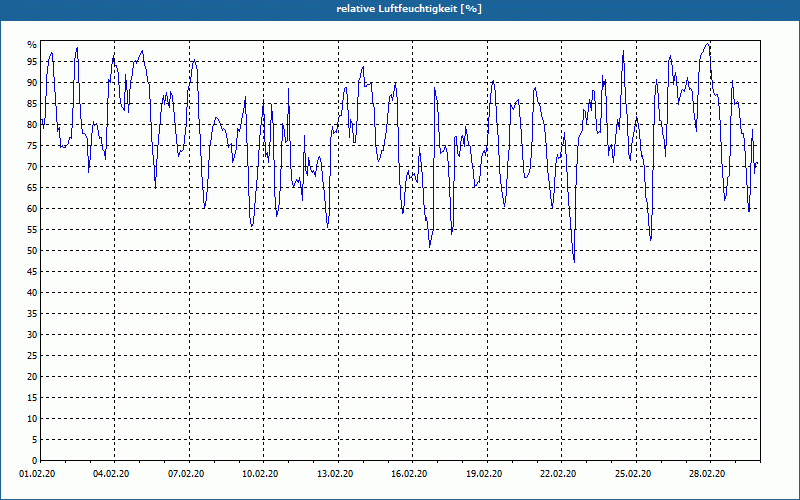Click the y-axis value 0
The image size is (800, 500).
[x=35, y=461]
